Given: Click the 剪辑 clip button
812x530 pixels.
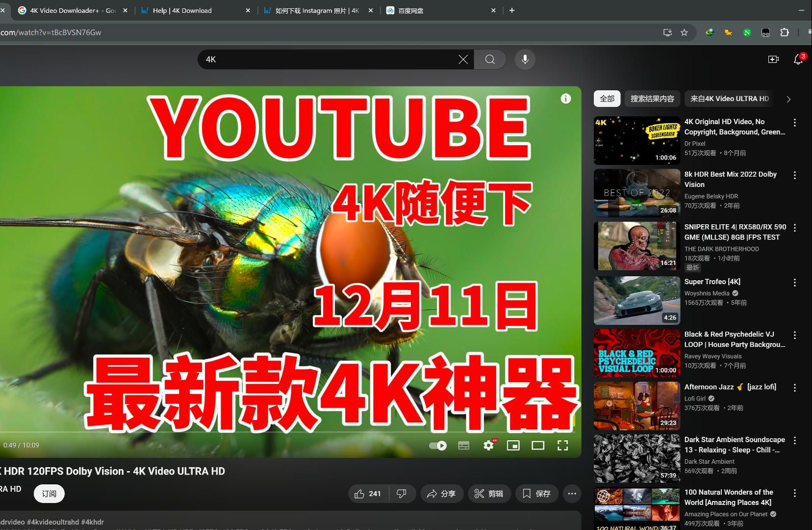Looking at the screenshot, I should point(489,494).
